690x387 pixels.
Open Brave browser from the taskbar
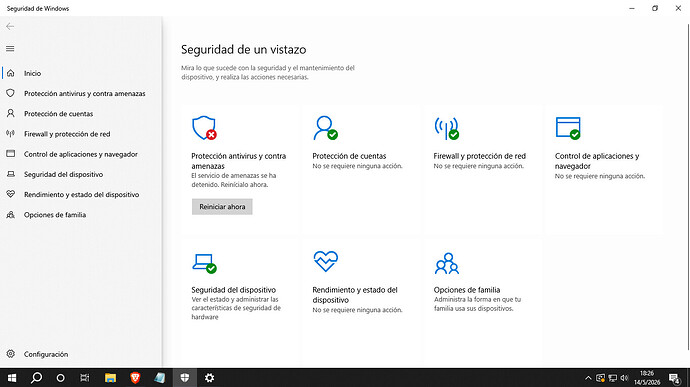(135, 377)
